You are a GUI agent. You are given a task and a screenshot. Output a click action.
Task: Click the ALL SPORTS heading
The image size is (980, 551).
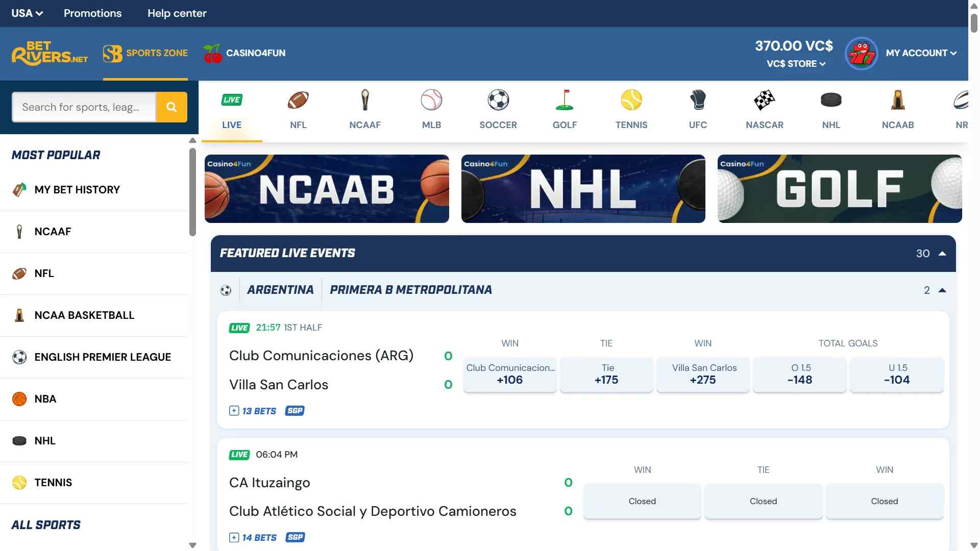46,525
